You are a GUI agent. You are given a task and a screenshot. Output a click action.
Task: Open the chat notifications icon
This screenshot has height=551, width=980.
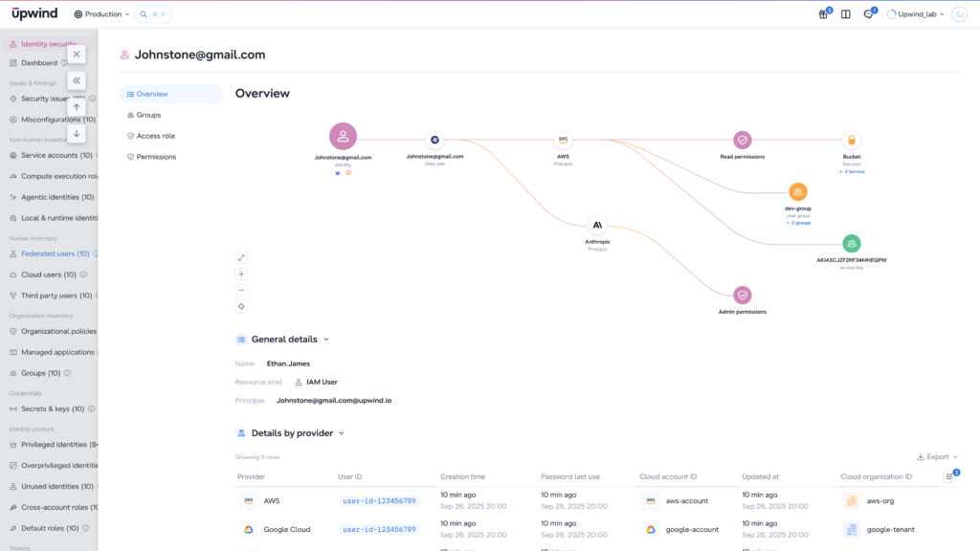[869, 13]
